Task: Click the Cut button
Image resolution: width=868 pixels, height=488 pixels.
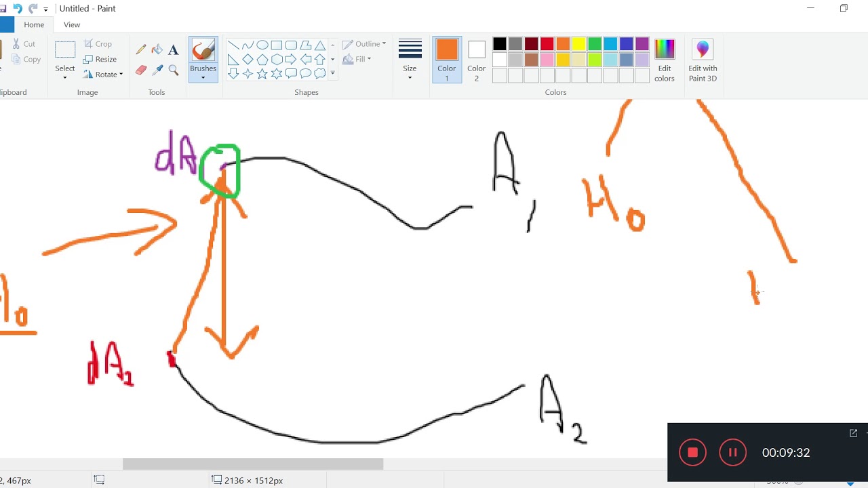Action: tap(24, 44)
